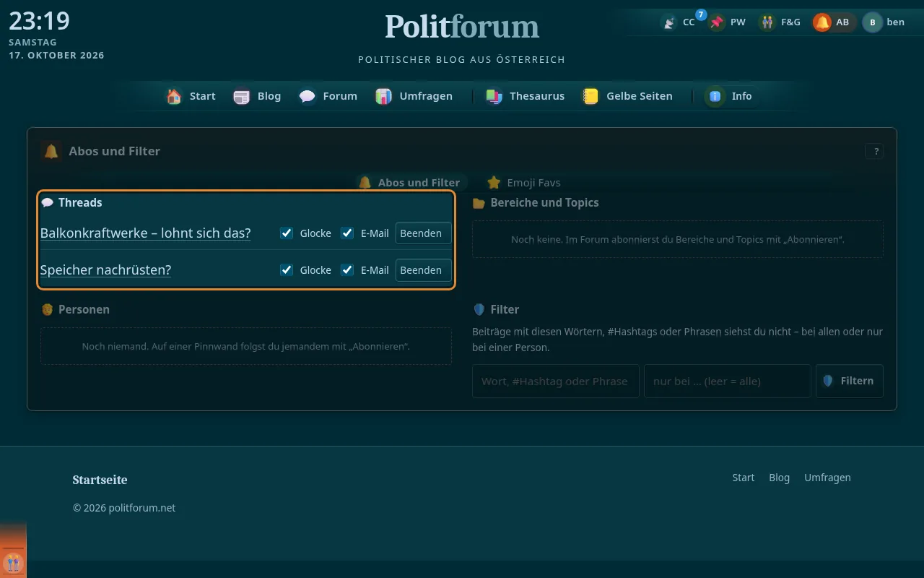Viewport: 924px width, 578px height.
Task: Click the help question mark button
Action: [875, 151]
